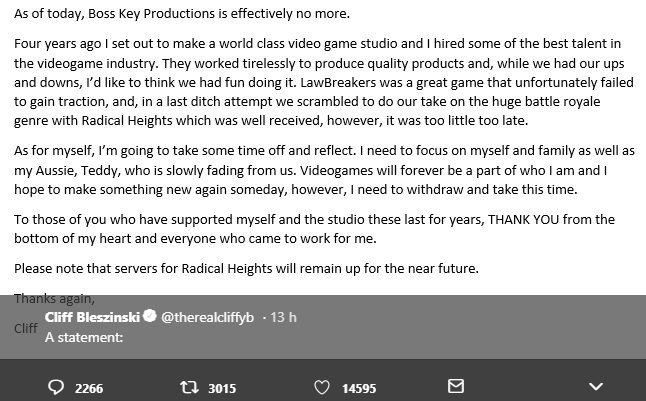Open the statement image at its first line
Image resolution: width=646 pixels, height=401 pixels.
pos(182,14)
